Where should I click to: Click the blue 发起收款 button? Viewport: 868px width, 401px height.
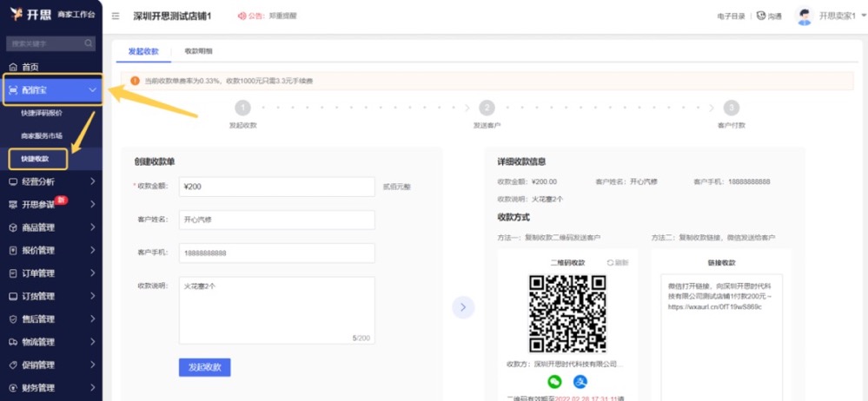(205, 367)
